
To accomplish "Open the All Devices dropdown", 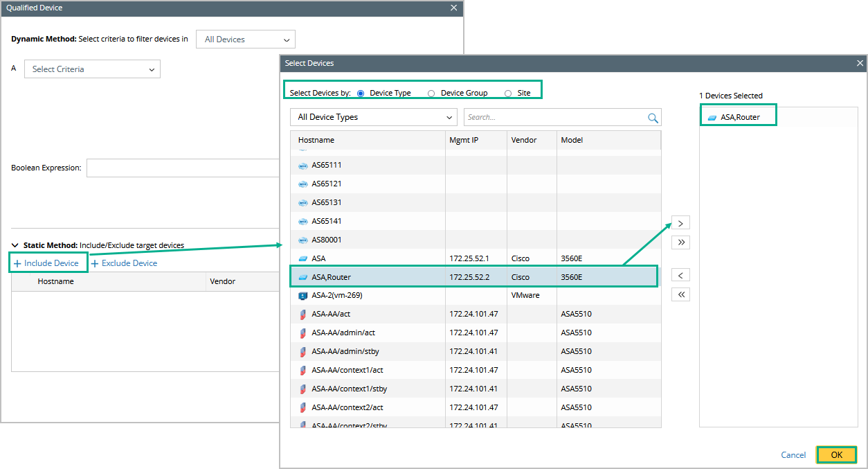I will 246,39.
